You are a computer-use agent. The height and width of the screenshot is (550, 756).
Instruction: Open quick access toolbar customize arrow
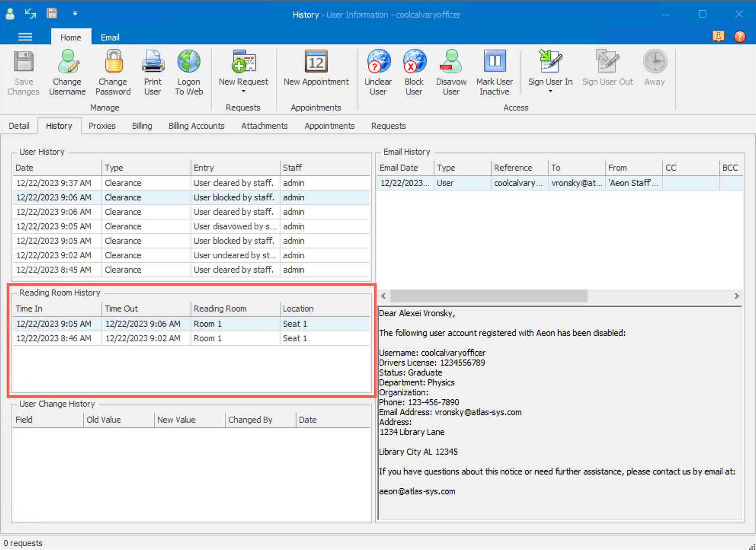pyautogui.click(x=75, y=14)
